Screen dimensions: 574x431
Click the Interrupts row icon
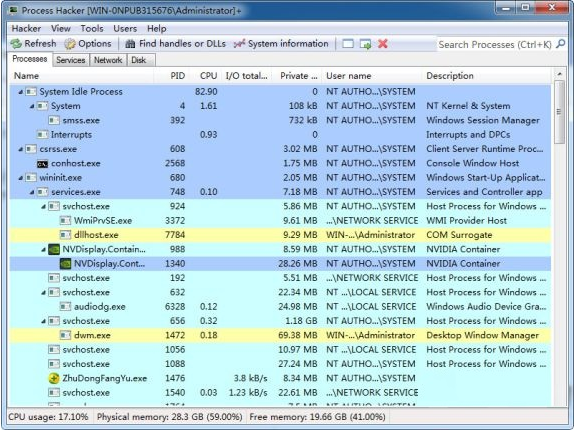pyautogui.click(x=42, y=135)
